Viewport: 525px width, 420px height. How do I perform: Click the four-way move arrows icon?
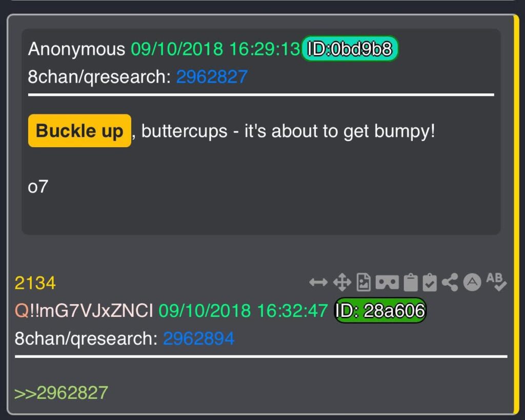click(x=342, y=283)
